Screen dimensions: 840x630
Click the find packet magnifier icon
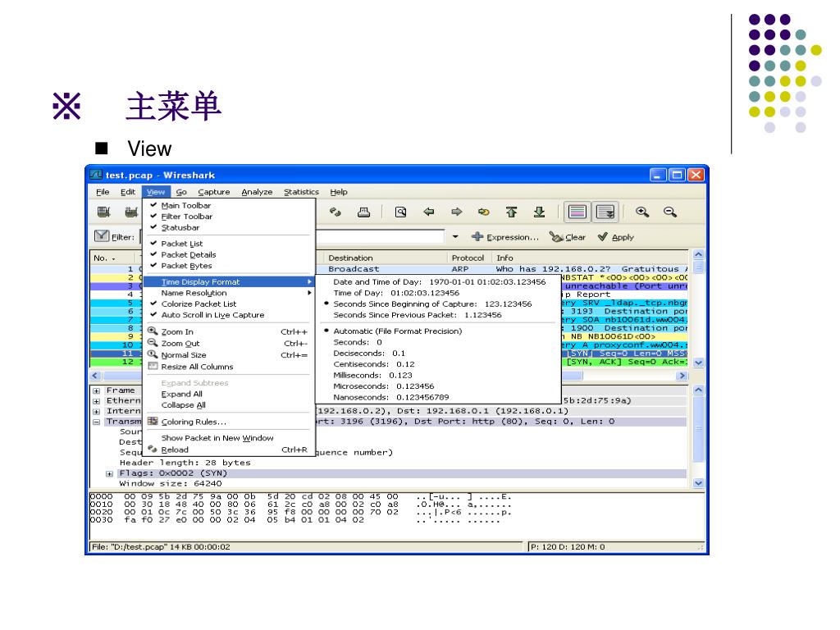click(400, 212)
